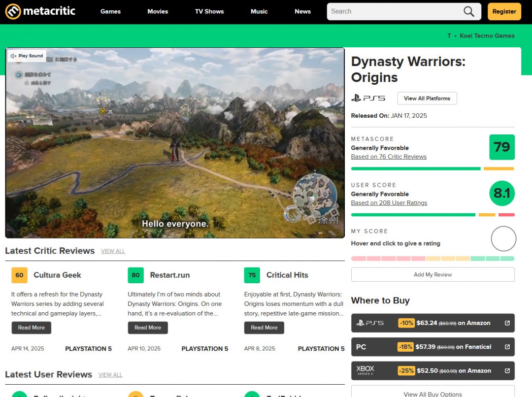Select a rating on My Score color bar
Screen dimensions: 532x397
click(x=432, y=259)
